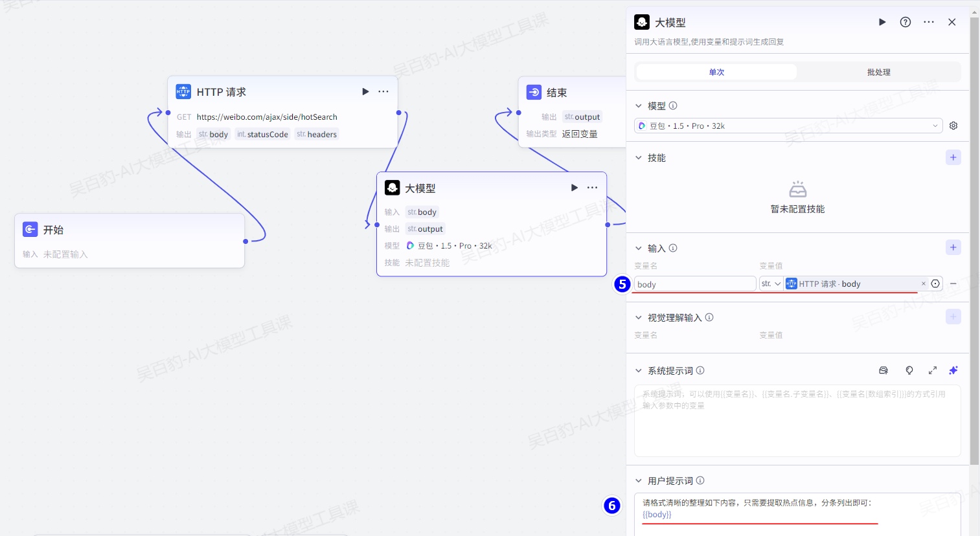Open help for 大模型 panel

(x=906, y=22)
